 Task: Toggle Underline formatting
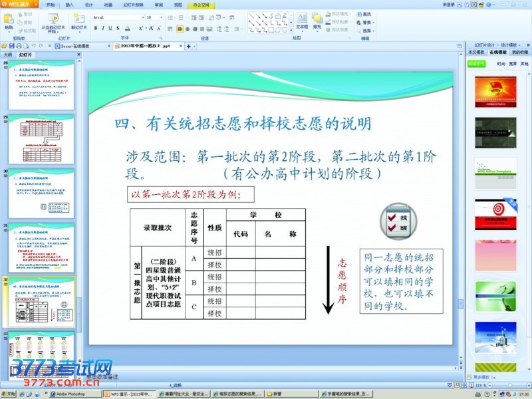click(110, 28)
